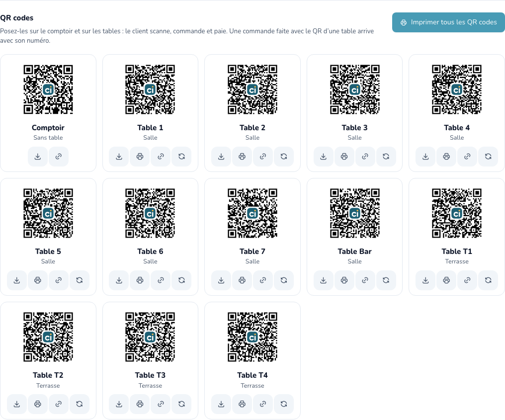Viewport: 505px width, 420px height.
Task: Click the Table Bar QR code image
Action: point(354,213)
